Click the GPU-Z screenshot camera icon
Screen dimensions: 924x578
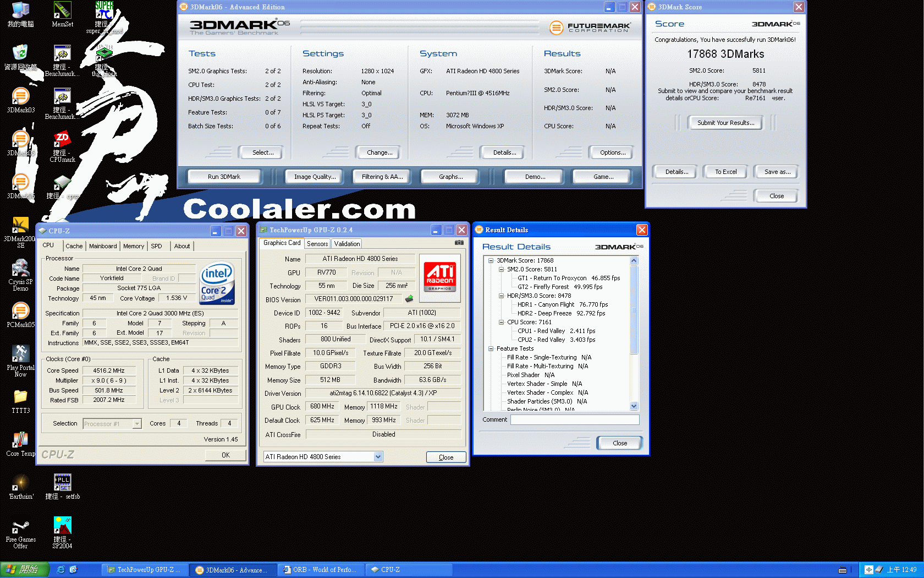pos(459,243)
